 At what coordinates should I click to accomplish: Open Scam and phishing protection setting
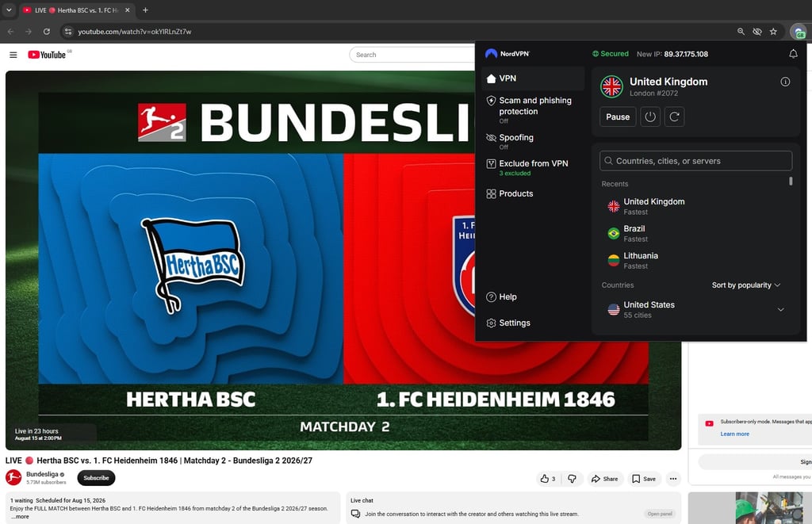[532, 109]
